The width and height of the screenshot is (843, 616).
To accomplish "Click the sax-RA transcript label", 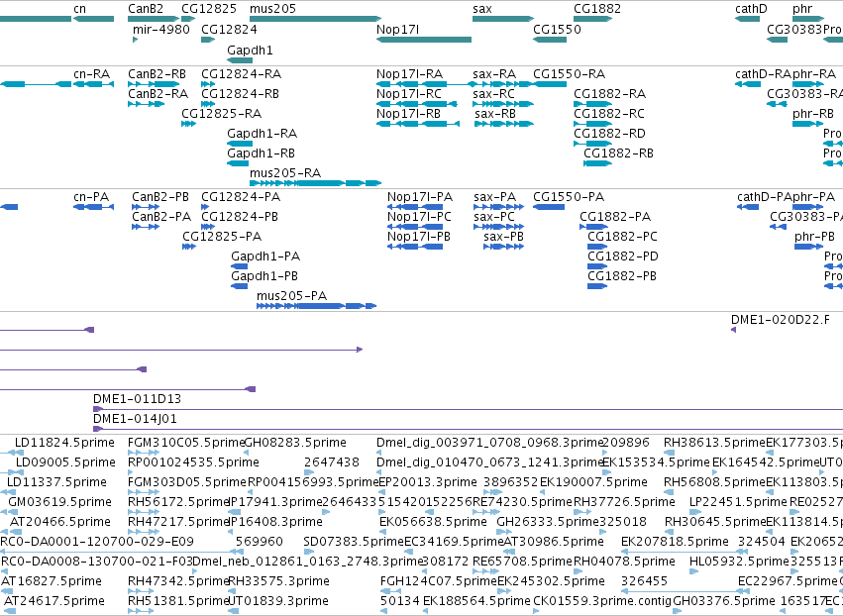I will point(494,74).
